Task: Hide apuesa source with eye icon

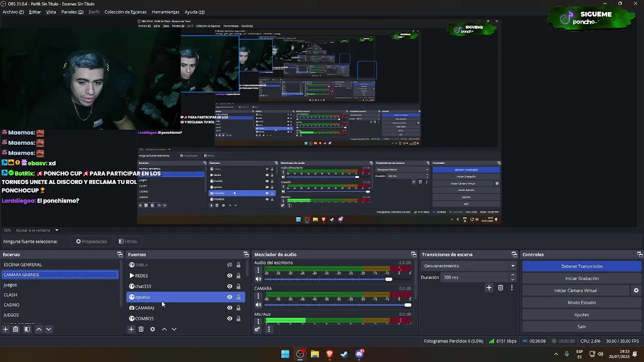Action: [x=230, y=297]
